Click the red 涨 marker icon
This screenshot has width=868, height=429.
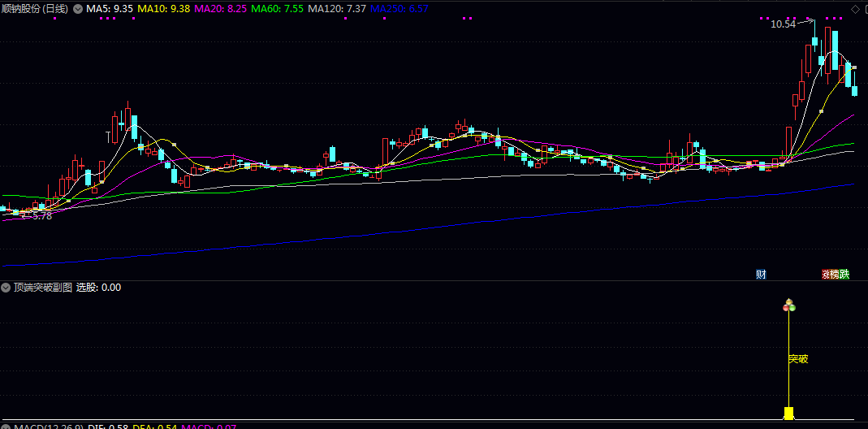827,274
